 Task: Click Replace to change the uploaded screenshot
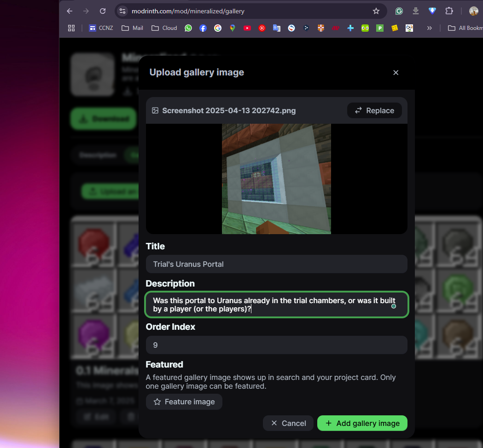pyautogui.click(x=375, y=110)
